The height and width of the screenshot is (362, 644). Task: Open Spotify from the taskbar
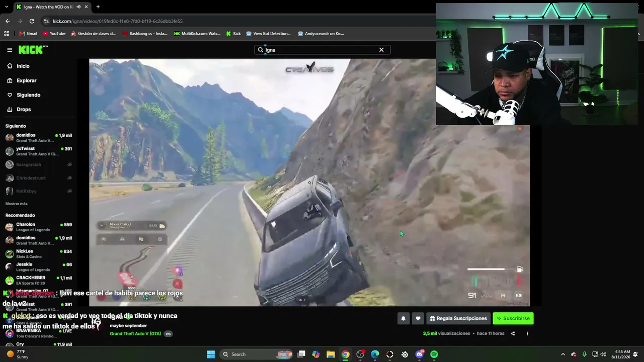pyautogui.click(x=434, y=354)
